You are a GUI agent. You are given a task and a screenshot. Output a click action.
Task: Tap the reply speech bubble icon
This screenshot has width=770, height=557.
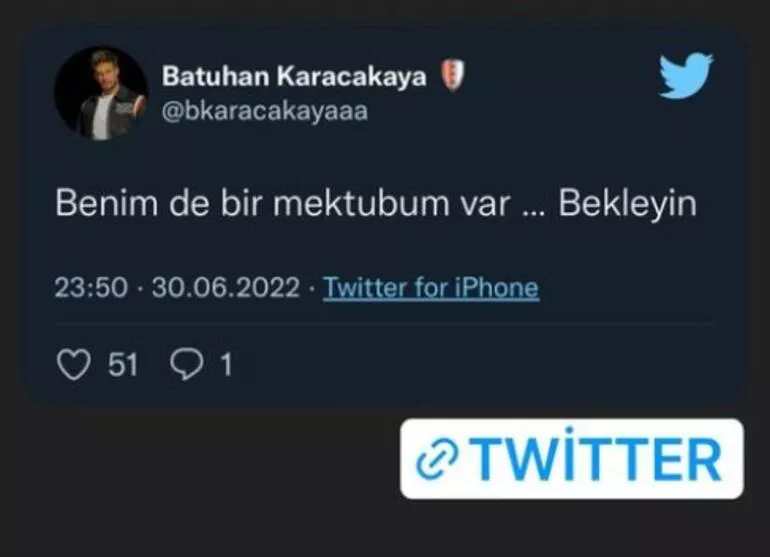pyautogui.click(x=187, y=364)
